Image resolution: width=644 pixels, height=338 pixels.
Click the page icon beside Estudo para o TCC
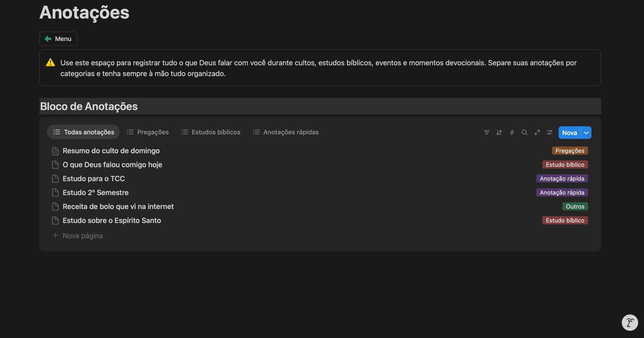tap(56, 179)
